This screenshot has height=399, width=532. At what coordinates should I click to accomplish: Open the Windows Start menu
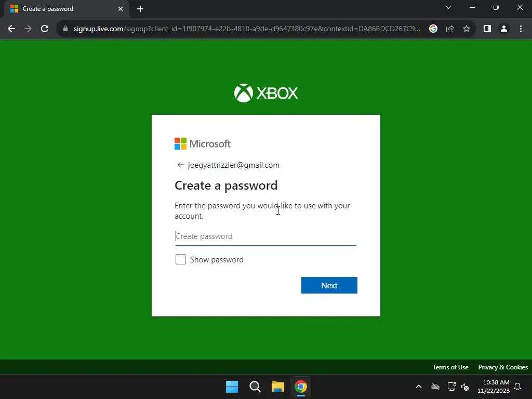coord(232,387)
